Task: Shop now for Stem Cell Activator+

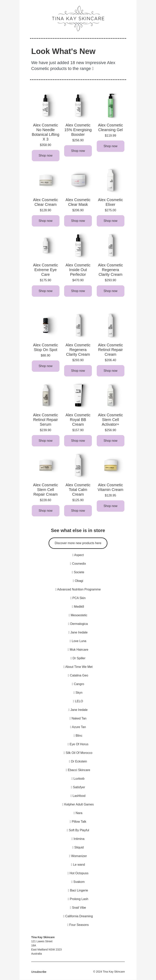Action: [x=110, y=441]
